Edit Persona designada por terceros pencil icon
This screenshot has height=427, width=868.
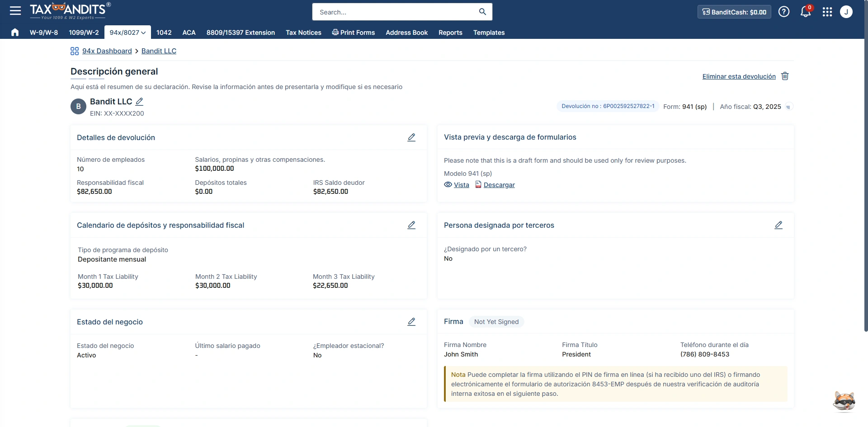pyautogui.click(x=778, y=225)
